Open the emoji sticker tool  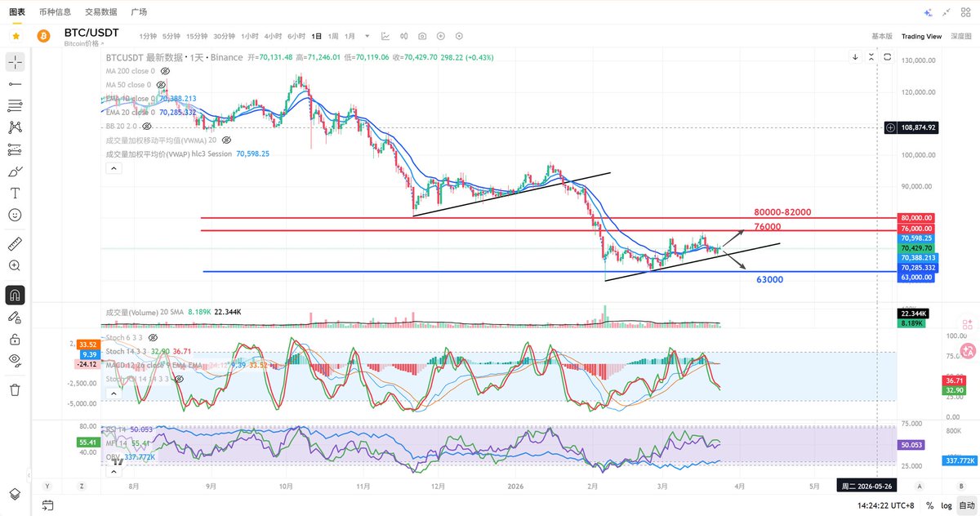(15, 215)
